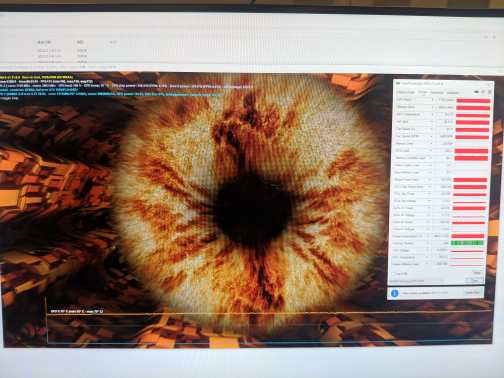Click the Close button in GPU-Z
Viewport: 504px width, 378px height.
(x=474, y=281)
